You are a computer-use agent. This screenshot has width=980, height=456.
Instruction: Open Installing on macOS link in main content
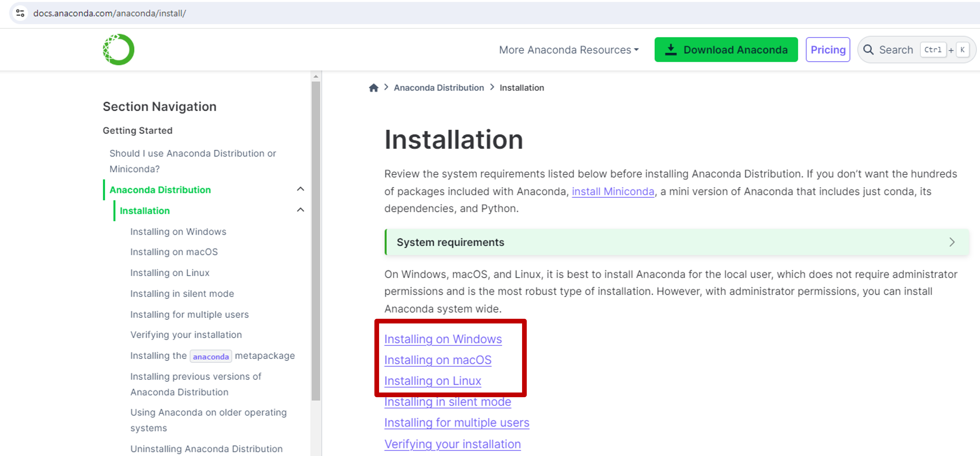point(438,360)
